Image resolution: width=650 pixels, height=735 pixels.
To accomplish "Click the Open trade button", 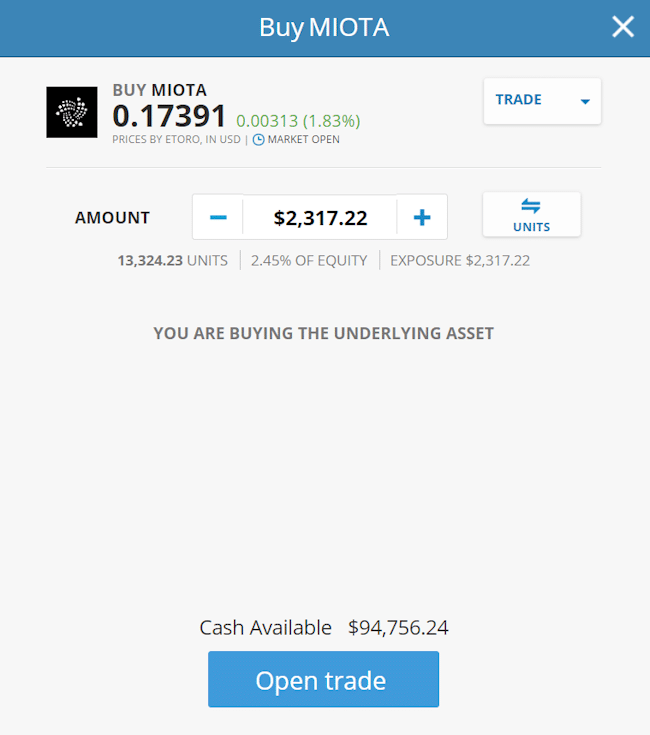I will [x=323, y=679].
